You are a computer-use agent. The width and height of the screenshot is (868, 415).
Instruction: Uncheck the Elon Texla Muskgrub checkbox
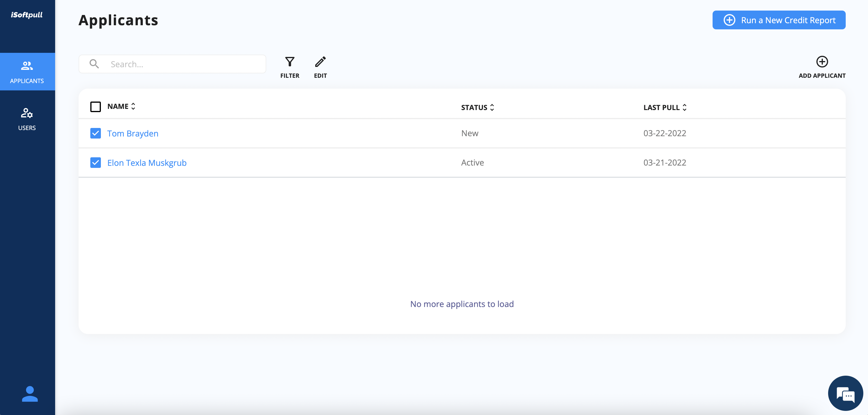click(95, 163)
